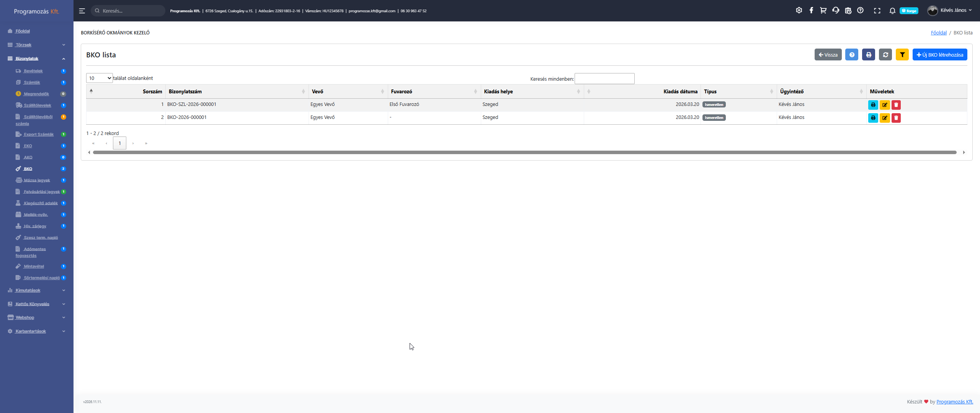980x413 pixels.
Task: Click Új BKO létrehozása button
Action: pyautogui.click(x=939, y=55)
